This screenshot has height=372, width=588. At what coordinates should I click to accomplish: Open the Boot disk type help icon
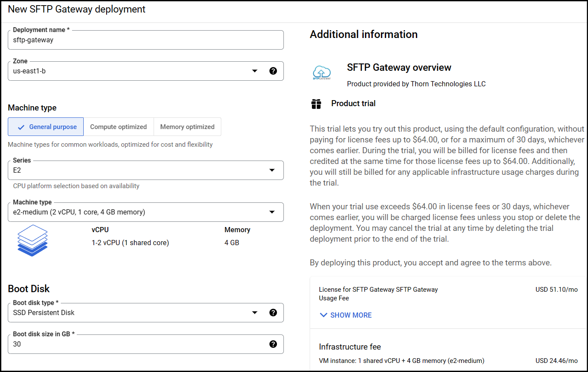pyautogui.click(x=273, y=312)
